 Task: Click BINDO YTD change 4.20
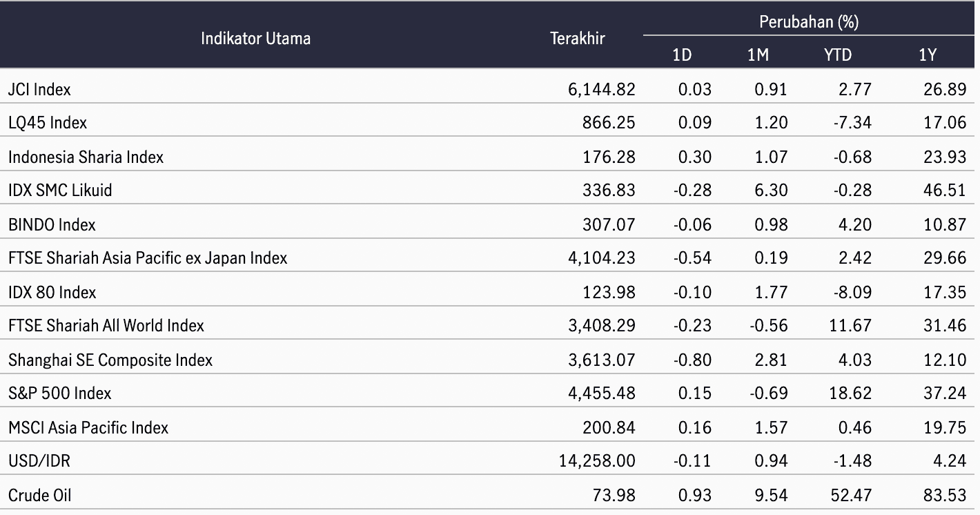[854, 224]
